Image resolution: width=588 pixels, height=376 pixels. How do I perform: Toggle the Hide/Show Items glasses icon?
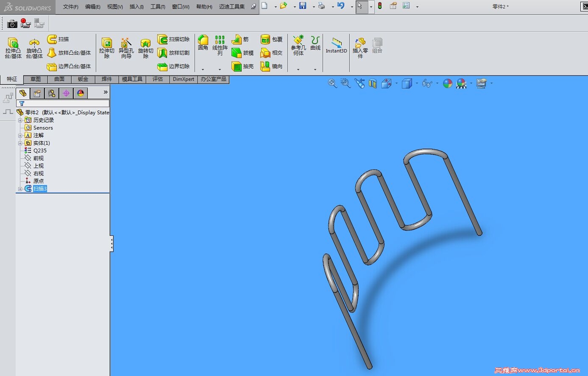coord(427,83)
